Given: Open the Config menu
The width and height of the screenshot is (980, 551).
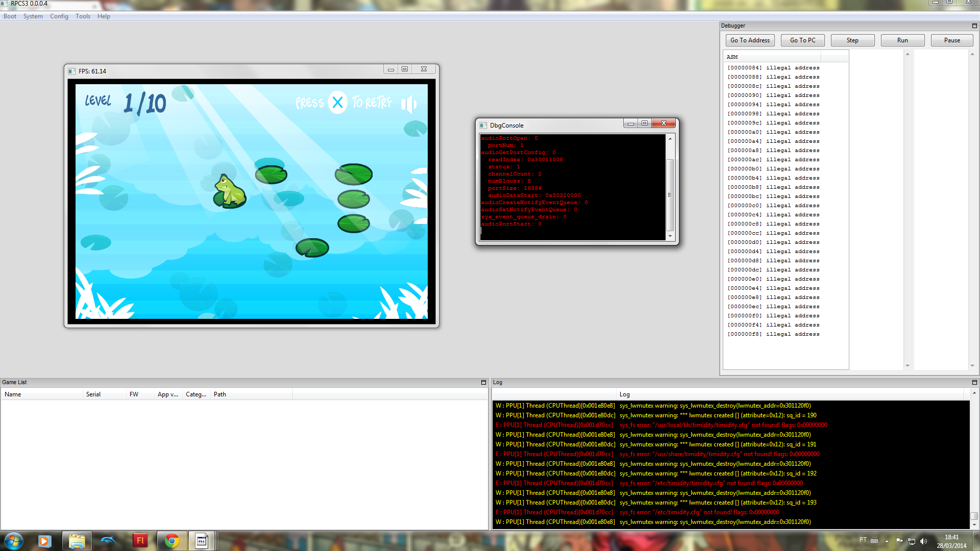Looking at the screenshot, I should 59,16.
